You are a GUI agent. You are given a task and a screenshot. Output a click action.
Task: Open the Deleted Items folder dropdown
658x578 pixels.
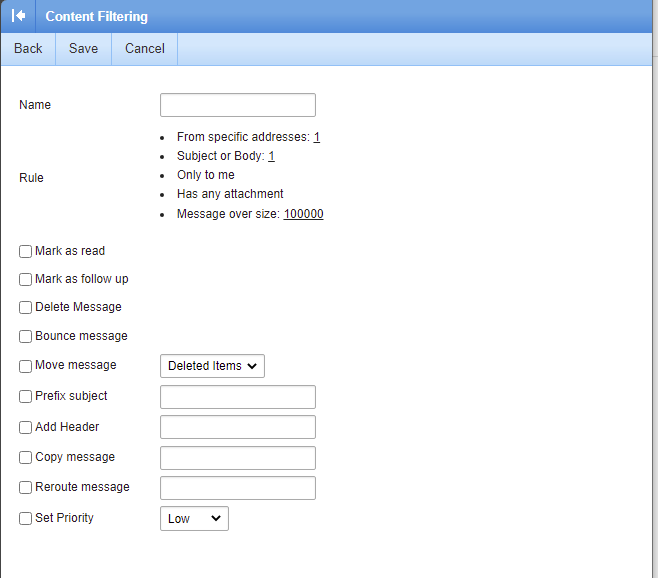212,366
